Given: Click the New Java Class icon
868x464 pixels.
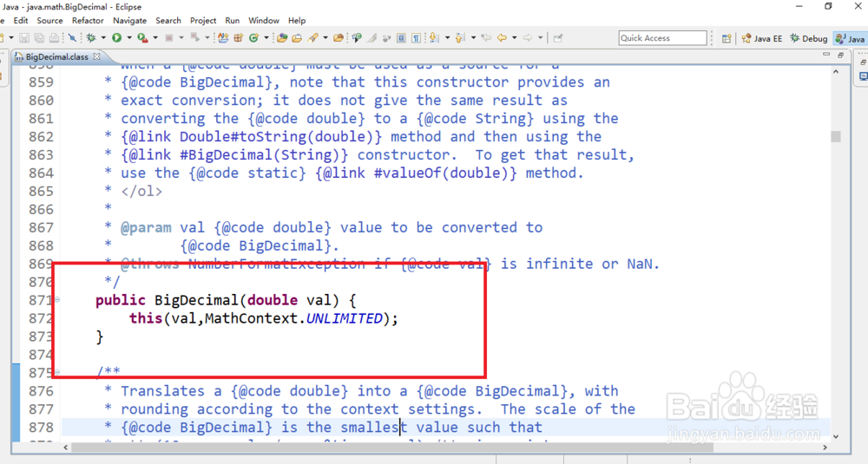Looking at the screenshot, I should (253, 37).
